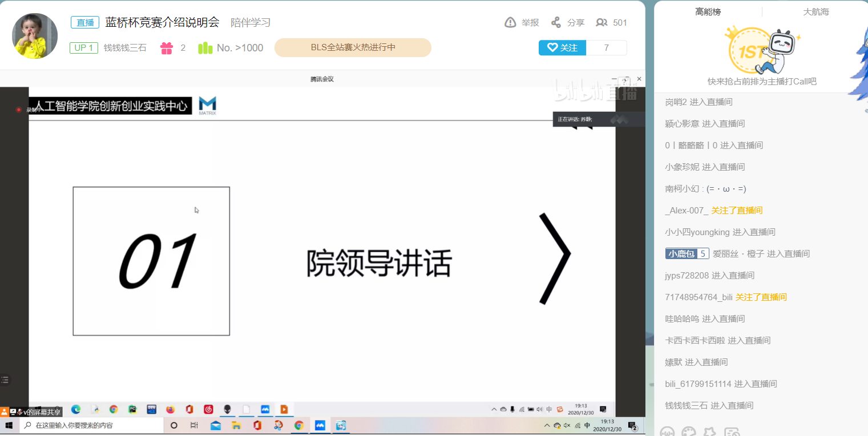Click the Sogou input icon in the tray
This screenshot has width=868, height=436.
560,409
